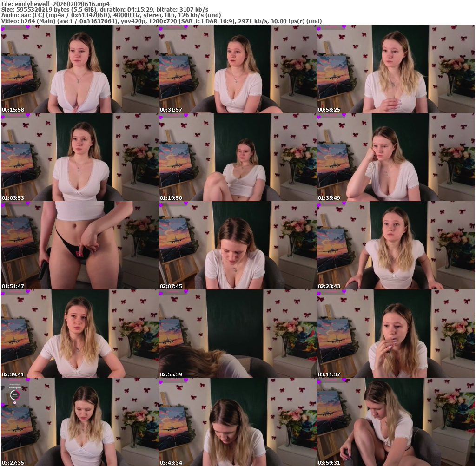Open the frame at 02:39:41
The width and height of the screenshot is (476, 466).
point(80,334)
